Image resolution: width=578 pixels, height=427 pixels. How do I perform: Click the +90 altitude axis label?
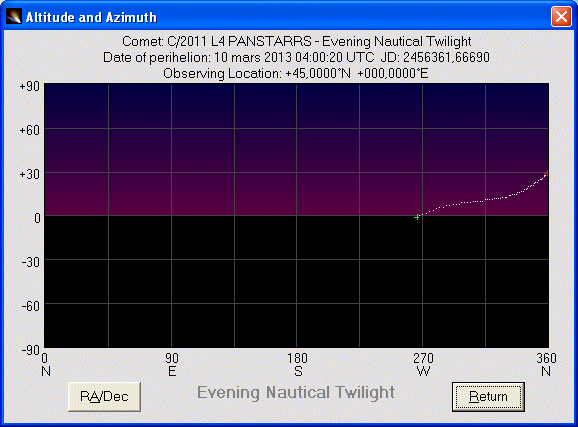29,86
